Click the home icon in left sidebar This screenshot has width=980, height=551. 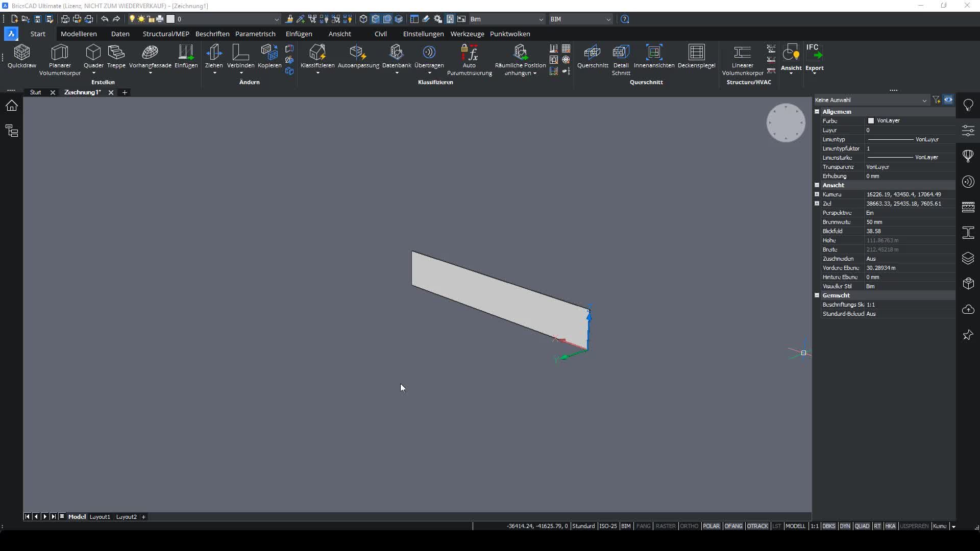point(11,106)
